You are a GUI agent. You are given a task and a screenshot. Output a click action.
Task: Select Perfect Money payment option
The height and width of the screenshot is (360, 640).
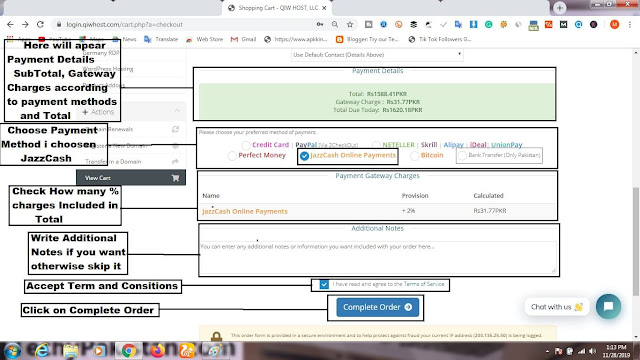pyautogui.click(x=232, y=156)
